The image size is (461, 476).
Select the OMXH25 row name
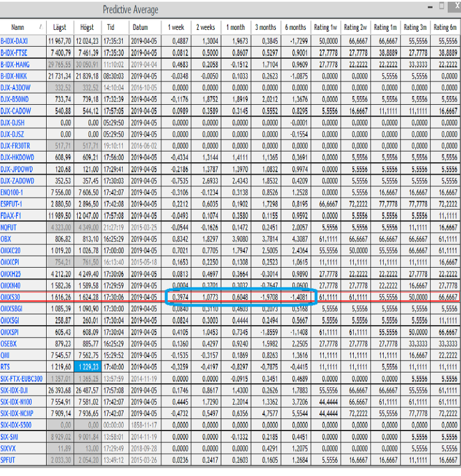pos(11,274)
